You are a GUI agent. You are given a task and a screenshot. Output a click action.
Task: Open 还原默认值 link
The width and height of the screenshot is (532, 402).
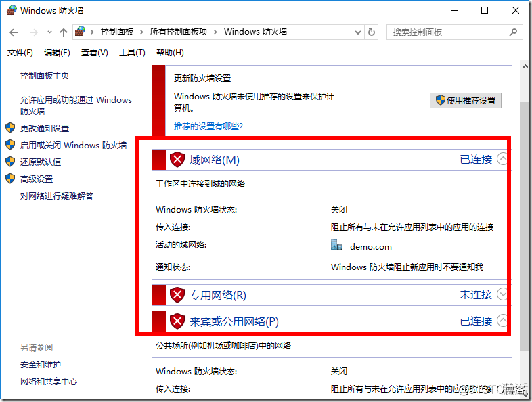(41, 162)
